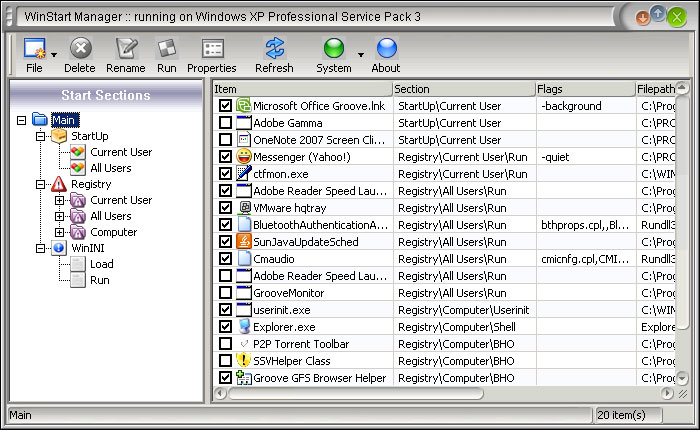Click the Groove GFS Browser Helper icon
This screenshot has width=700, height=430.
(244, 377)
